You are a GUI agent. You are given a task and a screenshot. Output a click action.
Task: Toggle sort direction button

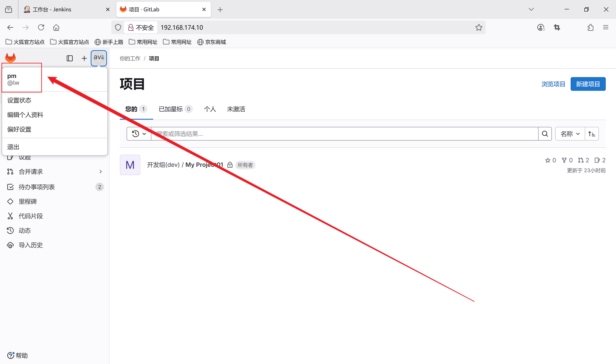point(591,134)
